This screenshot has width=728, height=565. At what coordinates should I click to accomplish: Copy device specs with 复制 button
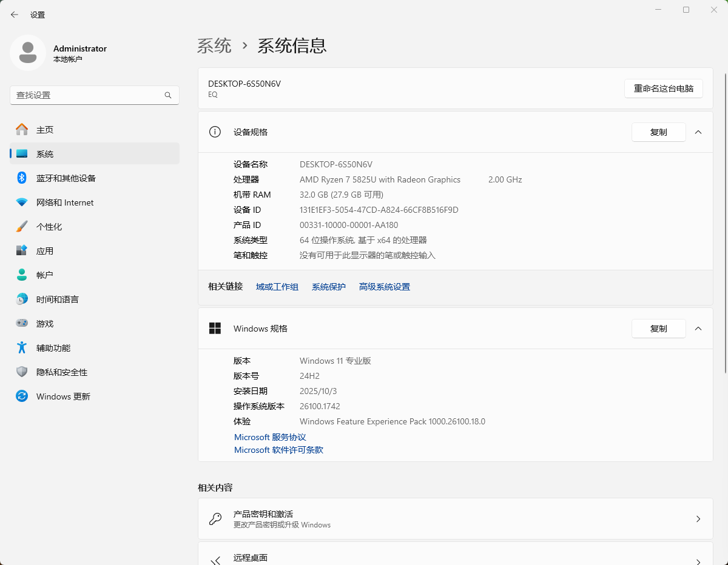658,132
